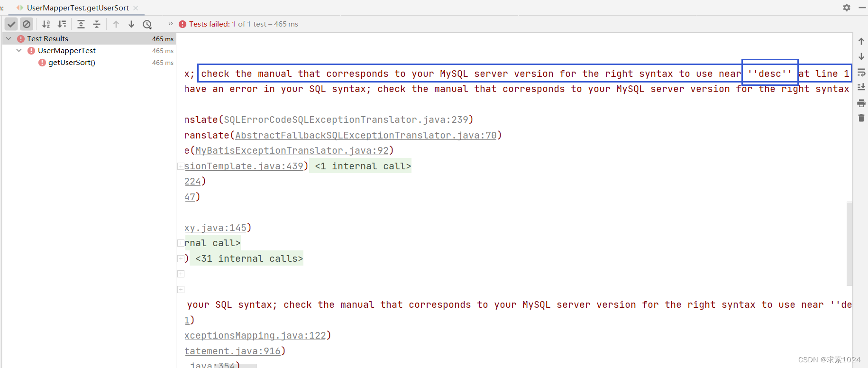Open sionTemplate.java:439 stack trace link
Viewport: 868px width, 368px height.
tap(244, 166)
